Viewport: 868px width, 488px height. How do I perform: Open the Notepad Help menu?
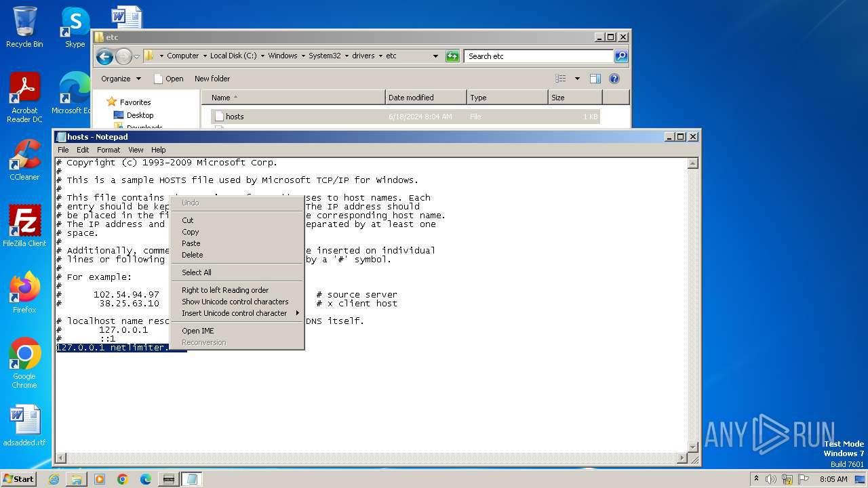tap(158, 150)
